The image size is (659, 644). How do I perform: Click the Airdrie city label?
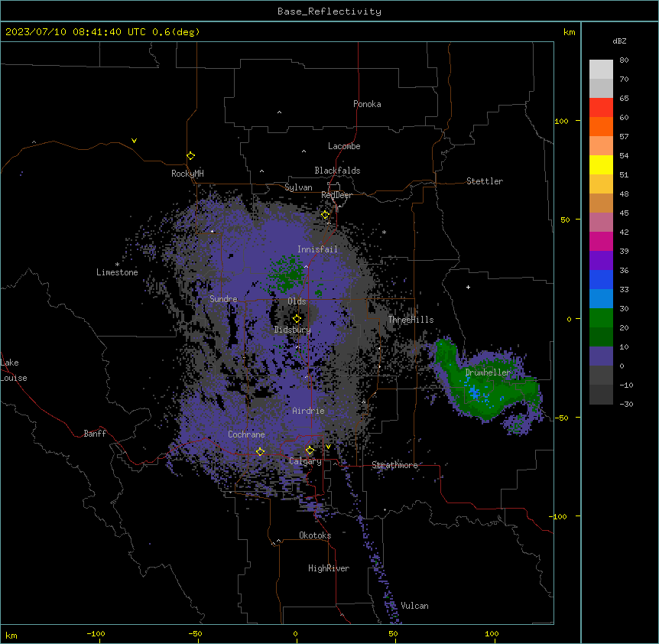(x=308, y=411)
